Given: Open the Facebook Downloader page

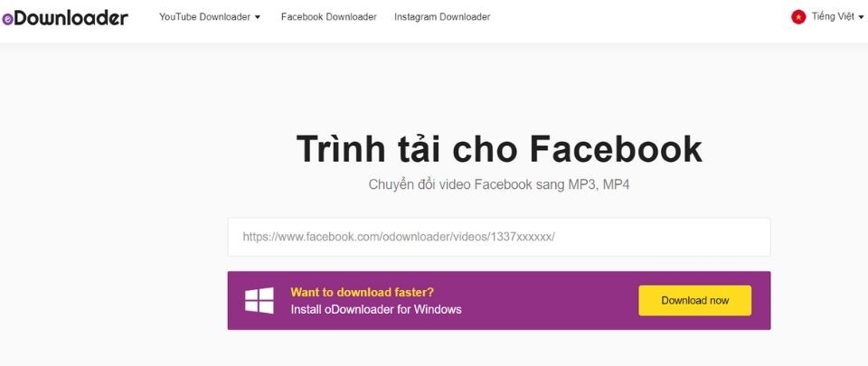Looking at the screenshot, I should 329,17.
